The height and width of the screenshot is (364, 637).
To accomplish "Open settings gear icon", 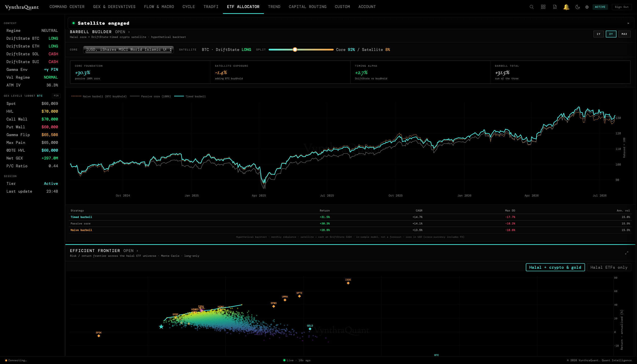I will click(587, 7).
